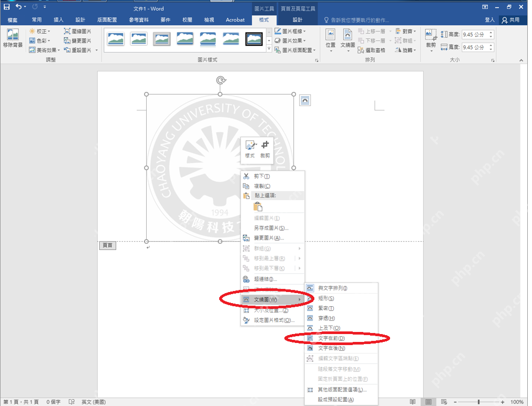Click the Undo arrow icon
Image resolution: width=532 pixels, height=406 pixels.
click(x=18, y=7)
